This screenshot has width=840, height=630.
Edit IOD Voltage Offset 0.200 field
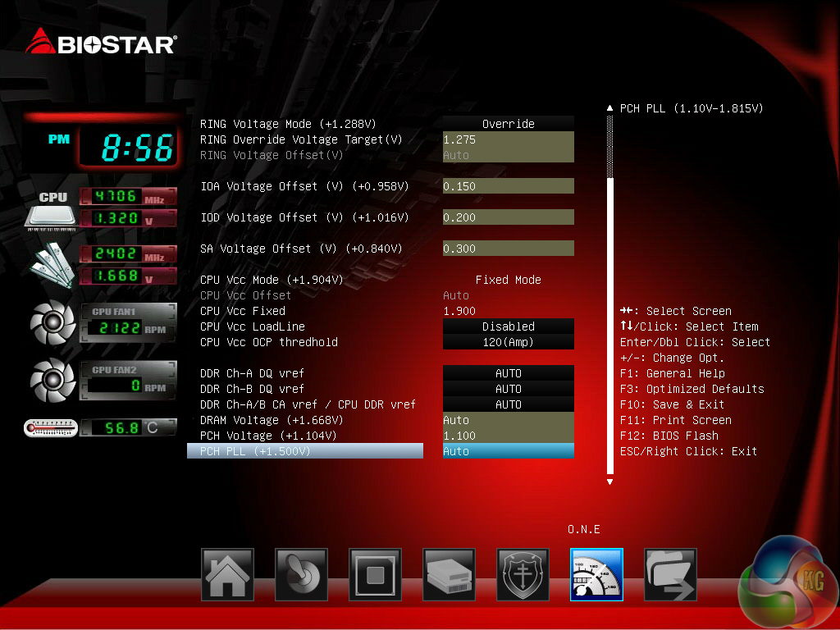[509, 217]
